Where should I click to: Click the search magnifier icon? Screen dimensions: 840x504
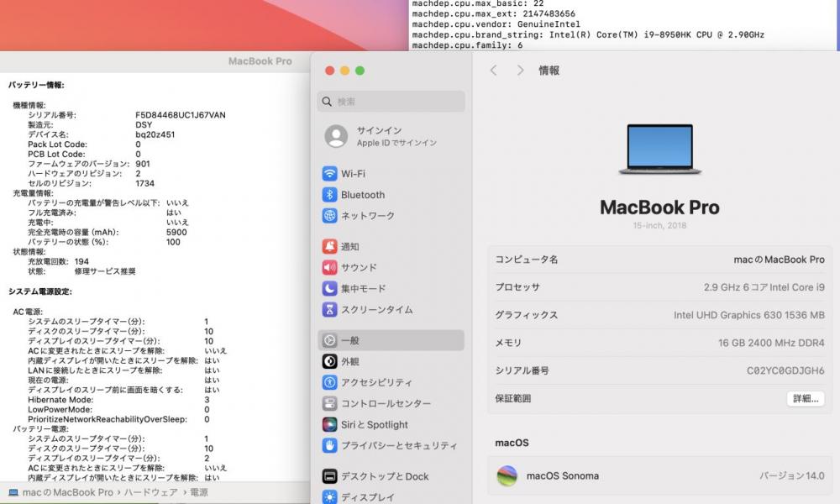327,102
